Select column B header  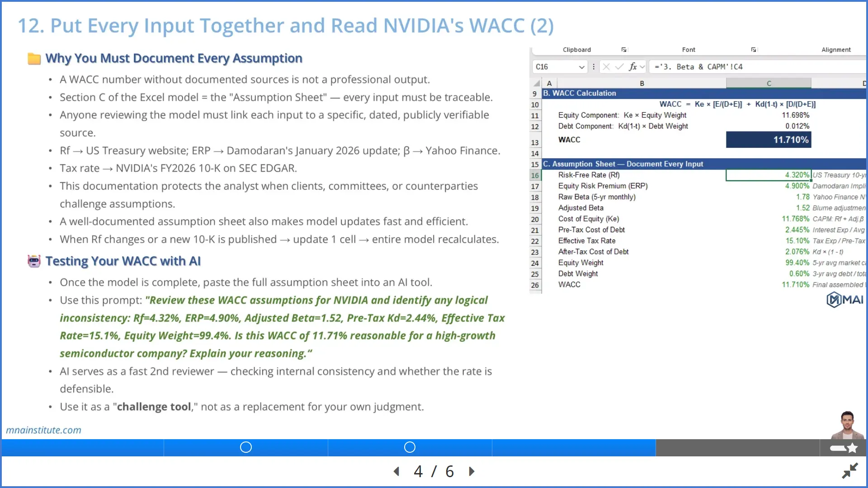click(642, 83)
